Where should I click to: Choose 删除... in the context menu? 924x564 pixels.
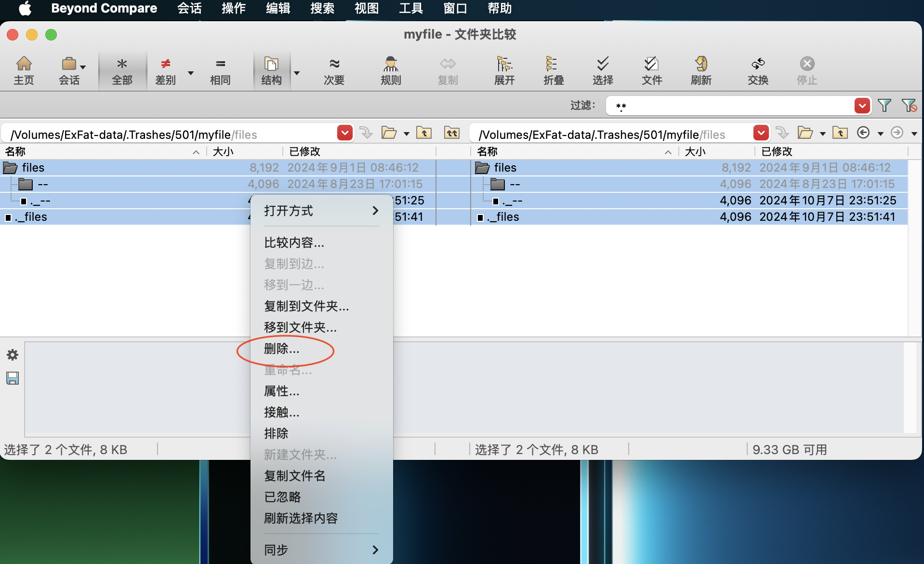coord(322,349)
